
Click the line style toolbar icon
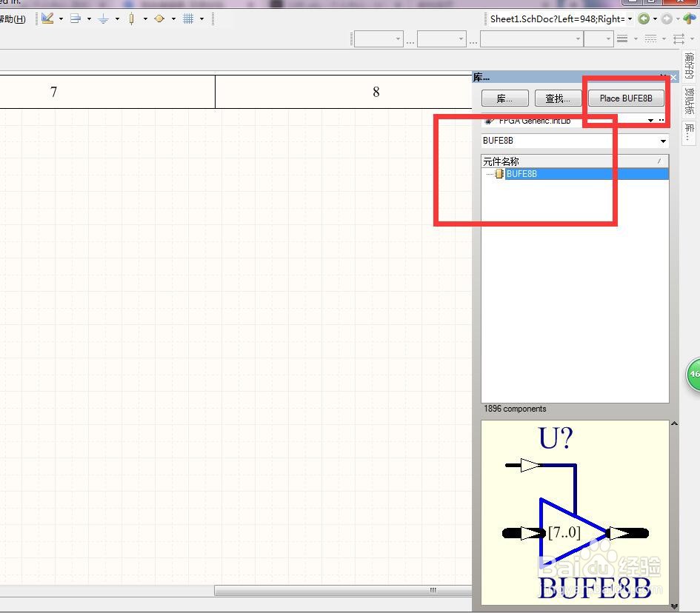click(x=622, y=38)
